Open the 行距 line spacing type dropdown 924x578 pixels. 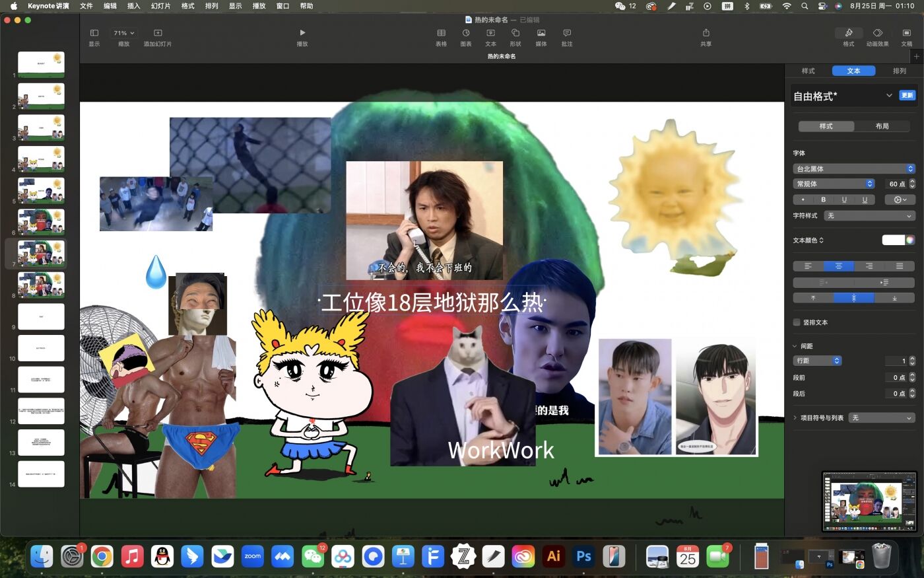[817, 361]
